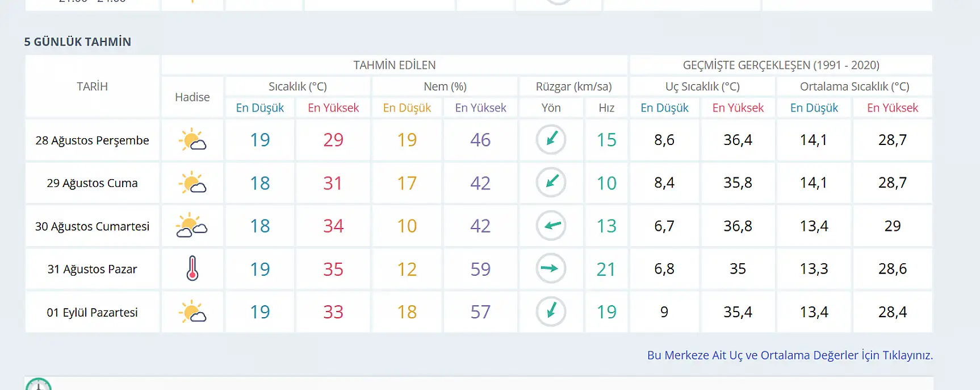This screenshot has width=980, height=390.
Task: Click max temperature 35 for 31 Ağustos
Action: point(333,269)
